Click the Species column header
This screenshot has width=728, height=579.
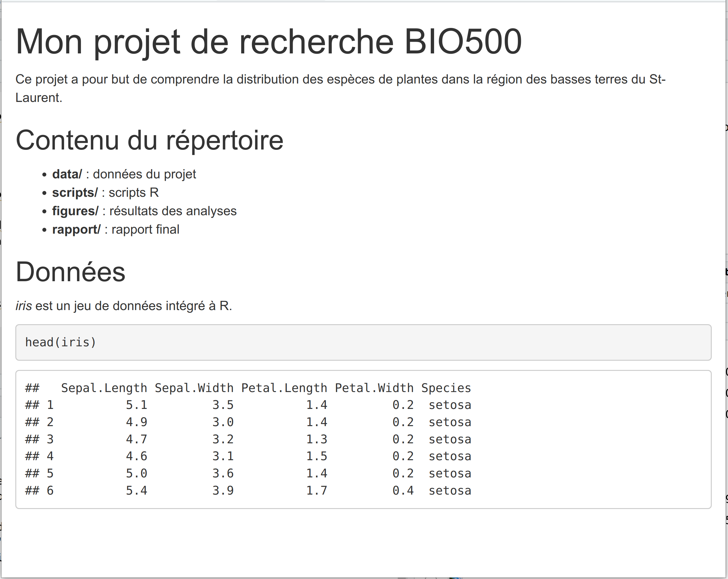coord(446,388)
